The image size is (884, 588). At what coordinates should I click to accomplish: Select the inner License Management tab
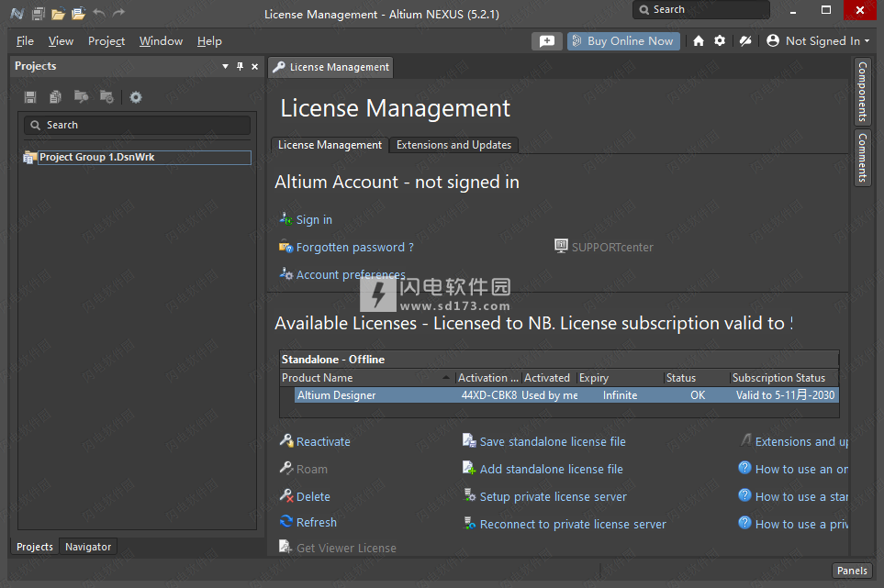coord(330,145)
